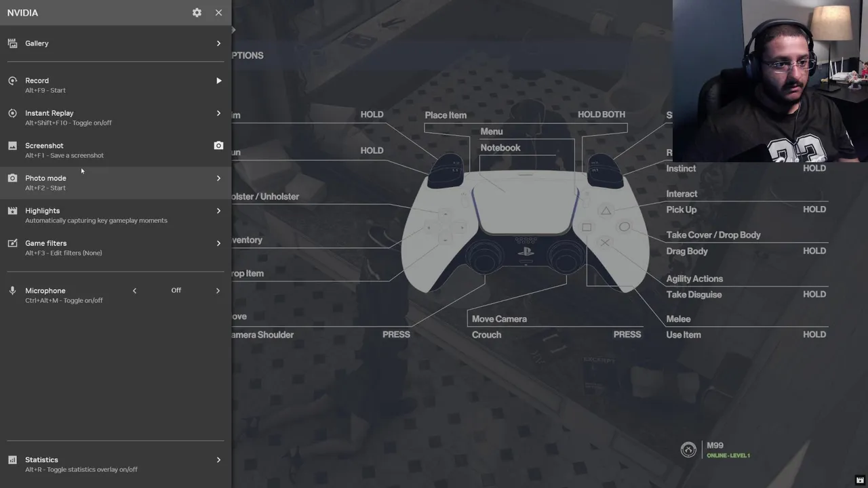The image size is (868, 488).
Task: Click the 'Move Camera' label
Action: 499,319
